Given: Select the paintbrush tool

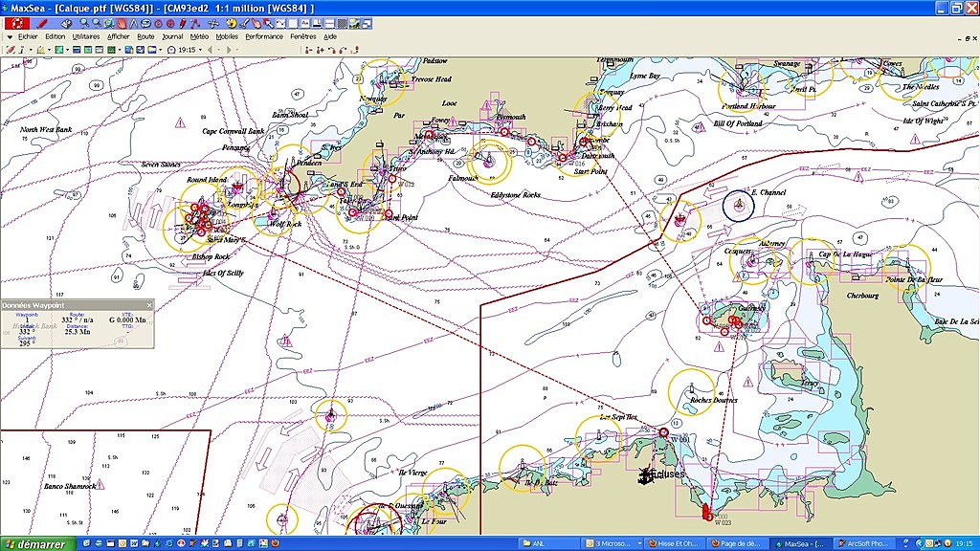Looking at the screenshot, I should pos(244,24).
